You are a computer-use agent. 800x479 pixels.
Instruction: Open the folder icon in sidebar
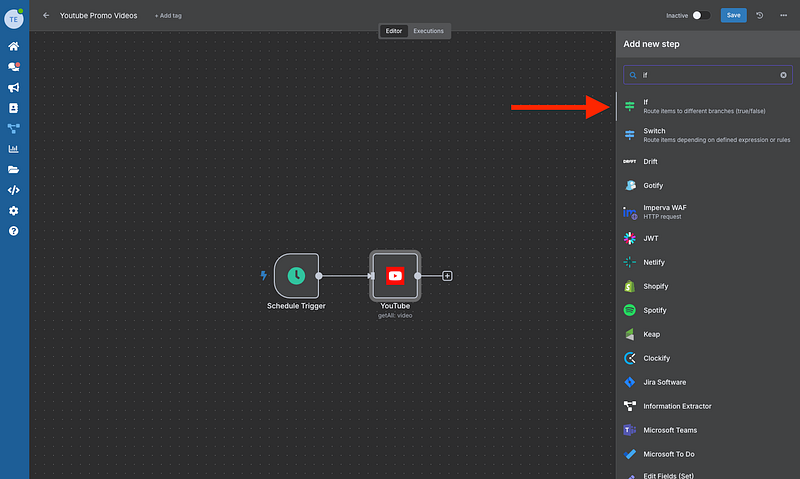(14, 169)
